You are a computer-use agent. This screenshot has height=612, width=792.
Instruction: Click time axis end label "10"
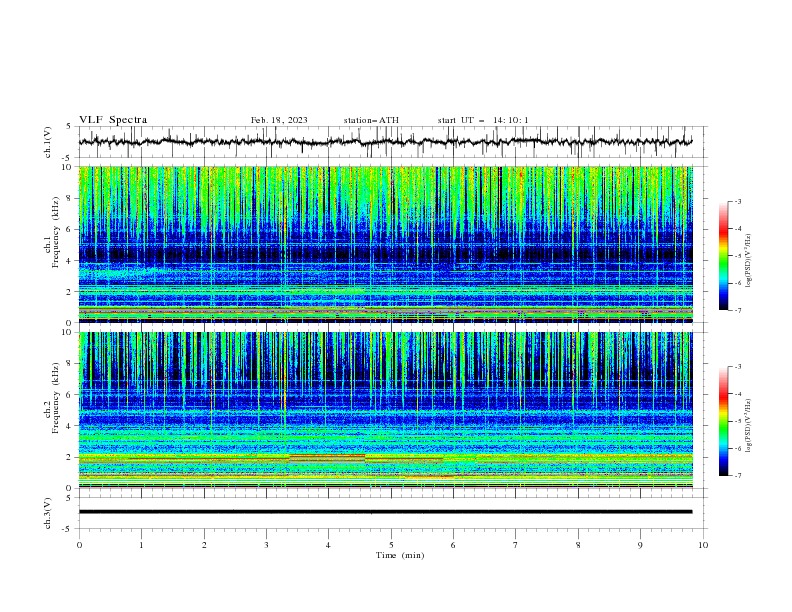703,545
